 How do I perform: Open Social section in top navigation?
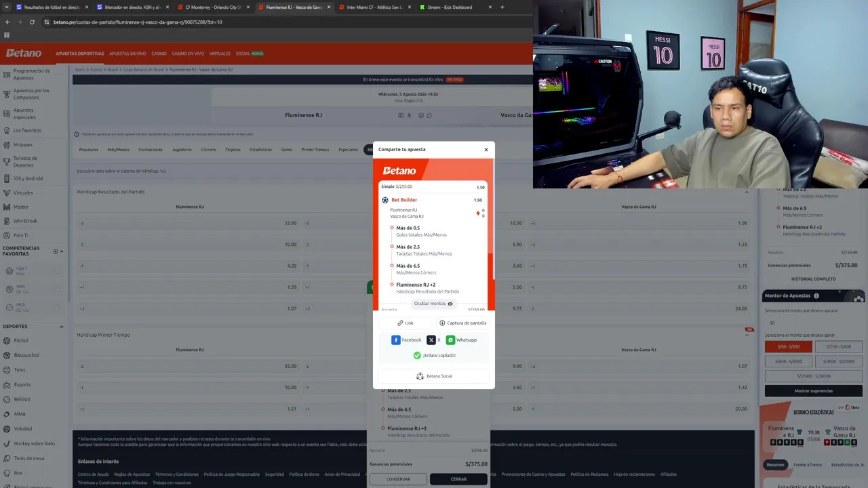point(243,54)
